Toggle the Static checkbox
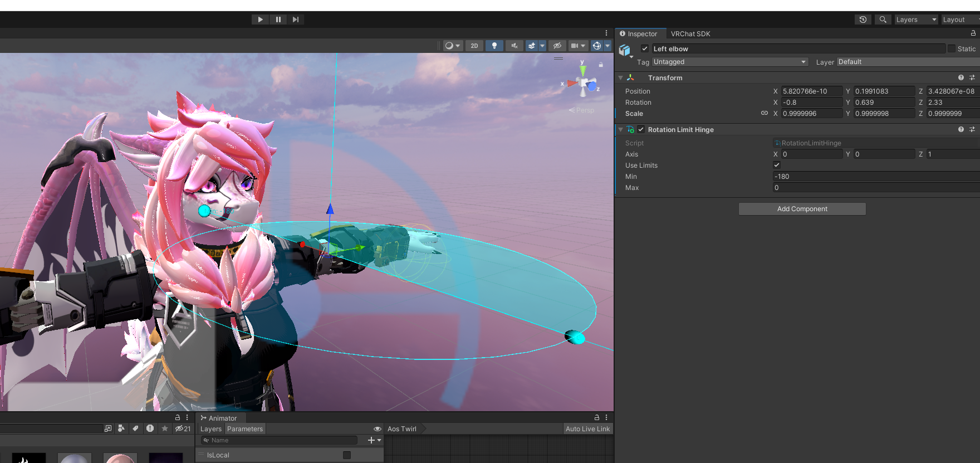Viewport: 980px width, 463px height. (x=951, y=49)
